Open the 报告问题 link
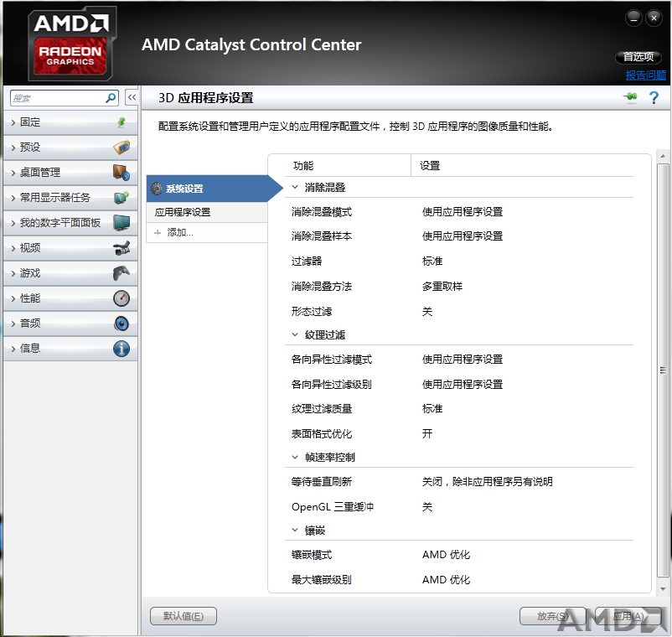This screenshot has width=672, height=637. (x=645, y=75)
